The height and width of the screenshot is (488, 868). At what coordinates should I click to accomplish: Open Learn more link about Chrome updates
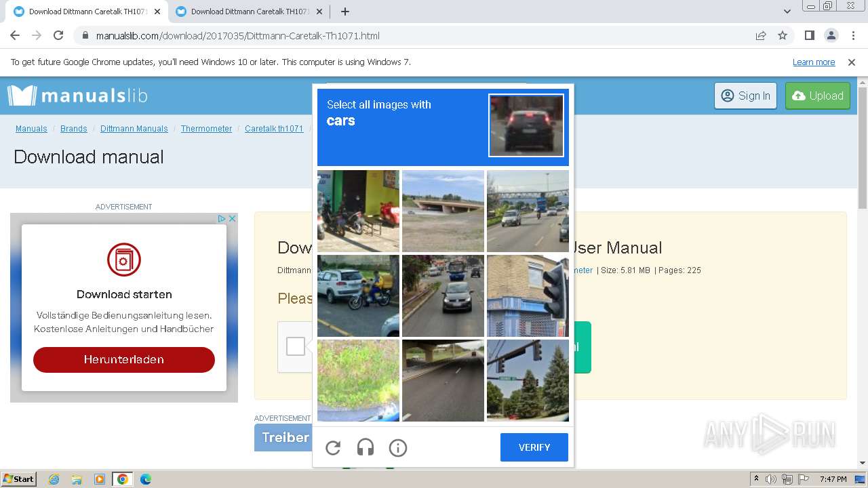point(814,62)
